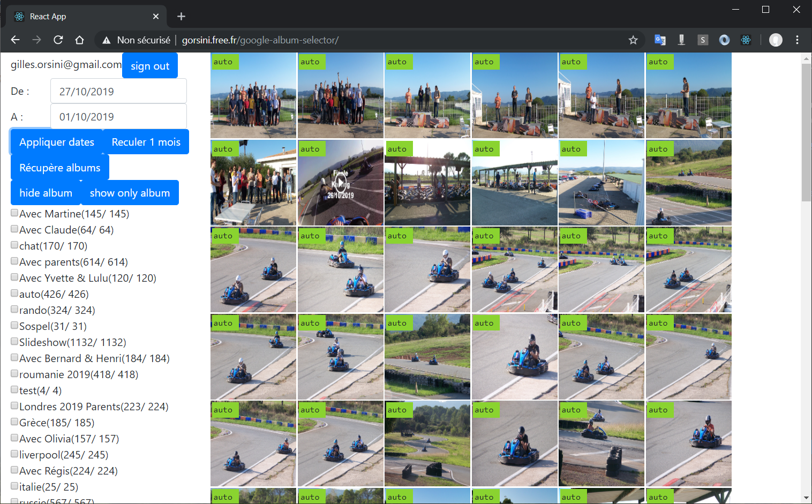Viewport: 812px width, 504px height.
Task: Check the roumanie 2019 album checkbox
Action: point(14,373)
